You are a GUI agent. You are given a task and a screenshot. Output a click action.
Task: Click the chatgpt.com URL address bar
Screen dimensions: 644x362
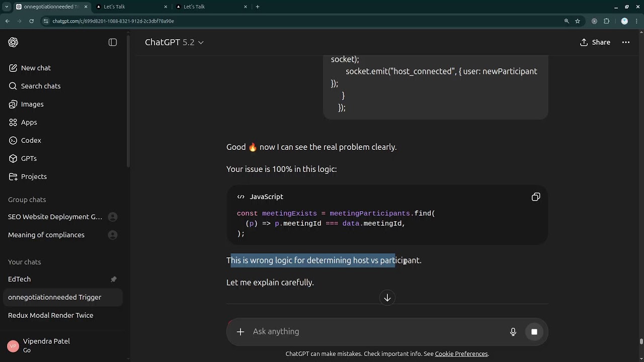click(302, 21)
